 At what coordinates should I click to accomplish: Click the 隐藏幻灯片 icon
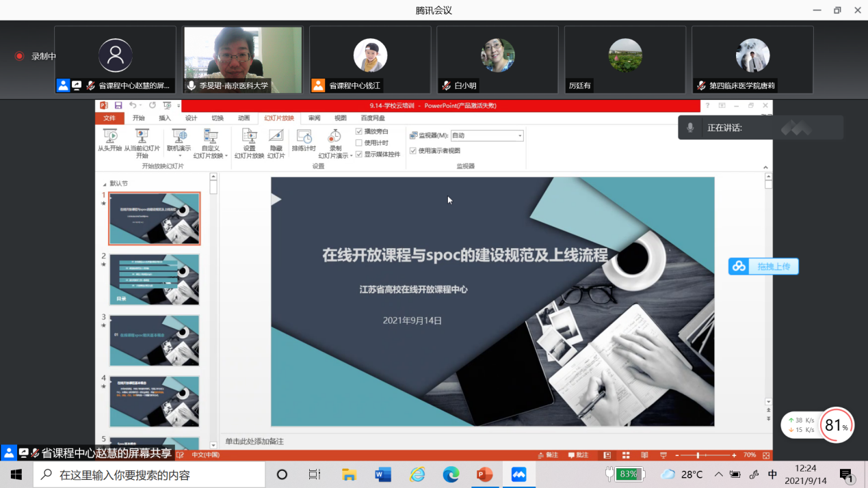276,137
